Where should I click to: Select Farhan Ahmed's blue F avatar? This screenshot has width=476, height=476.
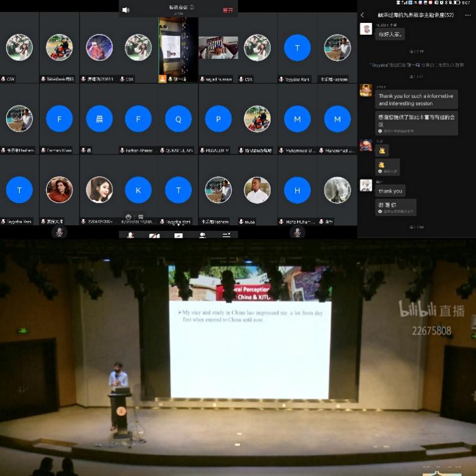point(138,119)
